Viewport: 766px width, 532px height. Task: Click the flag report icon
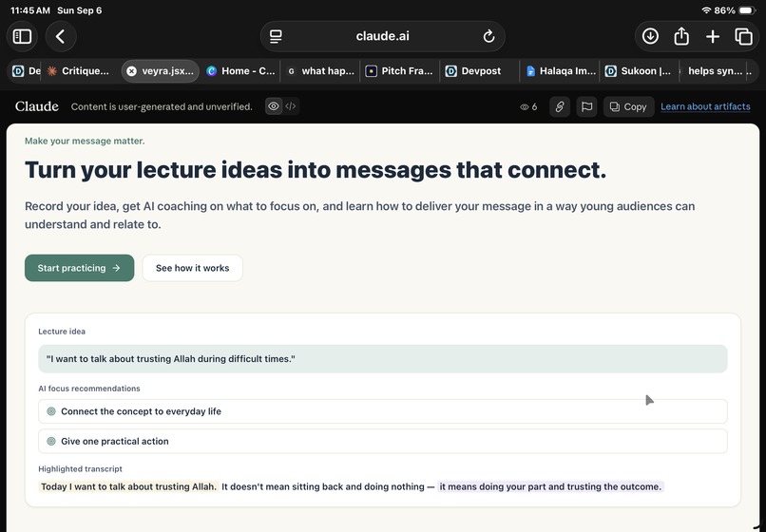coord(586,106)
